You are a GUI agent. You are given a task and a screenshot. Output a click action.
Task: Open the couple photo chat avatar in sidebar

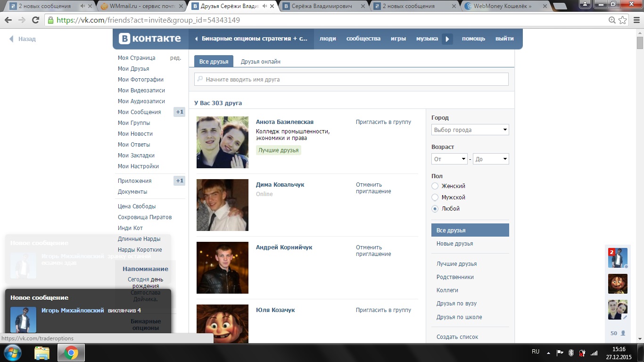point(618,310)
